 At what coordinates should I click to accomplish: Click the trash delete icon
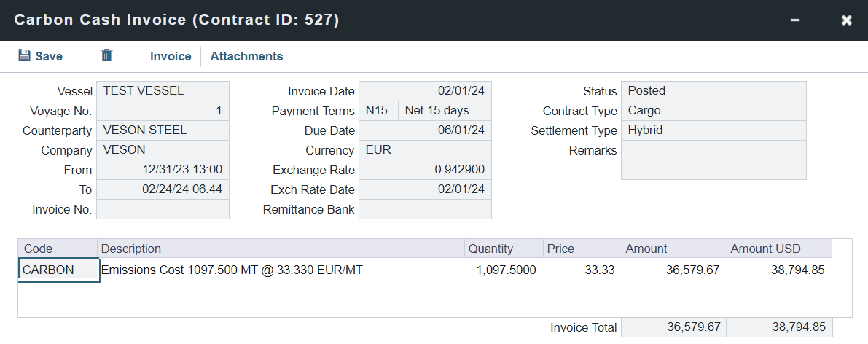pos(106,56)
